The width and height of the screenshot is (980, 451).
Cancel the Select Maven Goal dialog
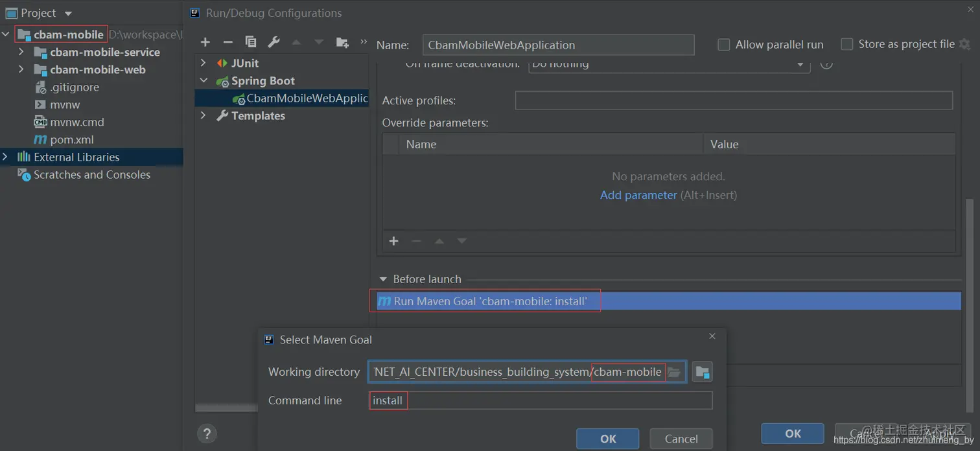(x=681, y=439)
